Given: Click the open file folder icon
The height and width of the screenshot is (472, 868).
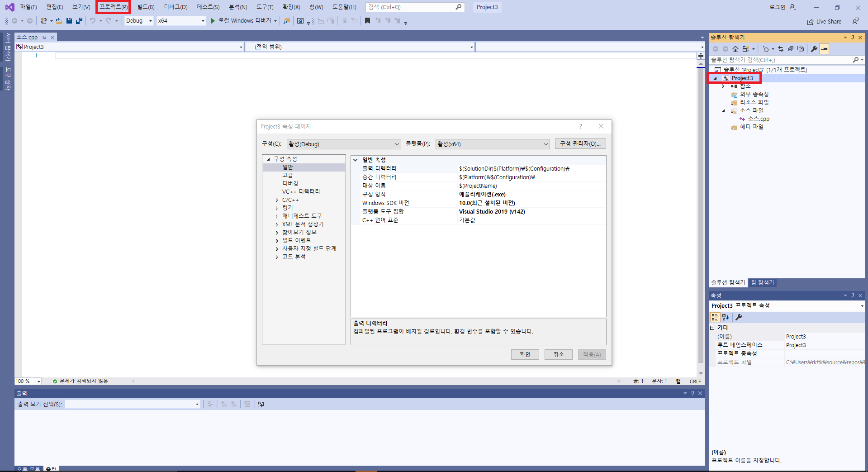Looking at the screenshot, I should 59,21.
